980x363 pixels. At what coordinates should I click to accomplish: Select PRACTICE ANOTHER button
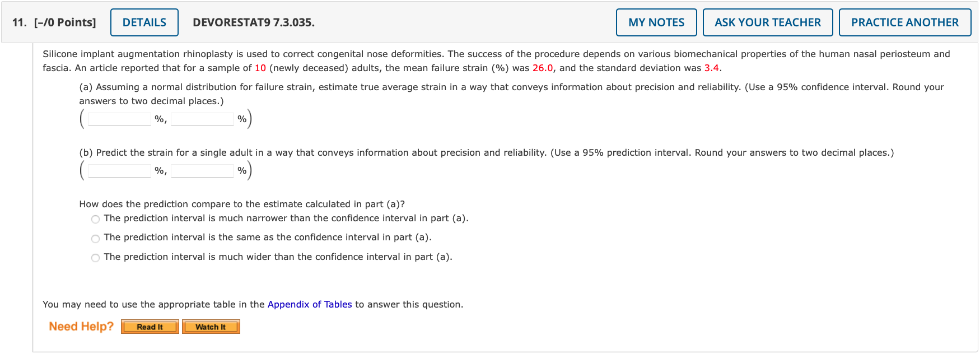pyautogui.click(x=904, y=22)
